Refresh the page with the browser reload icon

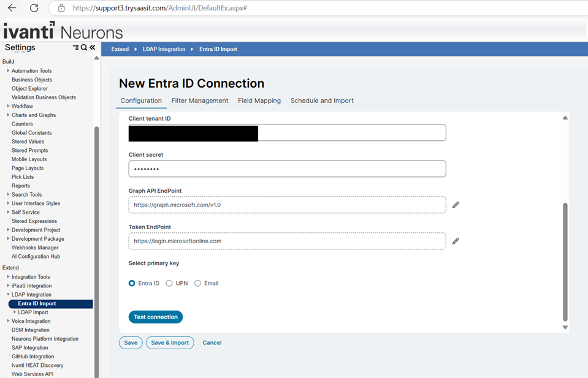[x=32, y=9]
